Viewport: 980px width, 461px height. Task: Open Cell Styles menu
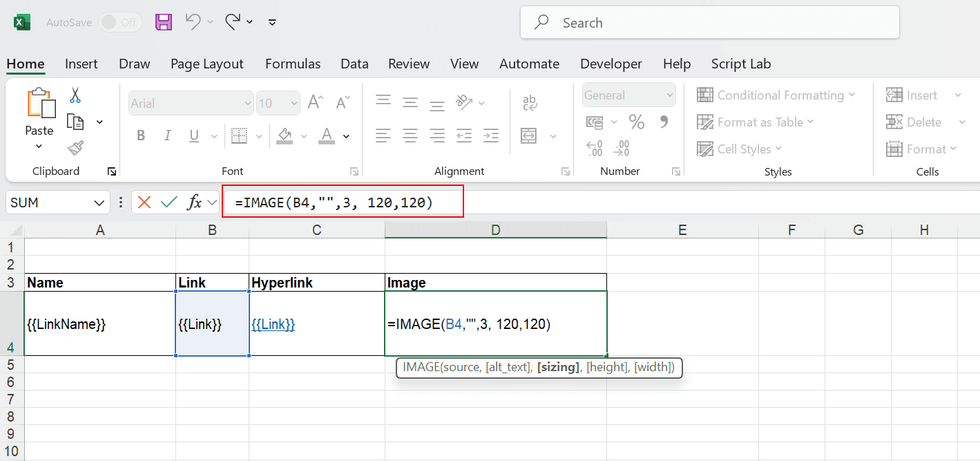[x=739, y=149]
